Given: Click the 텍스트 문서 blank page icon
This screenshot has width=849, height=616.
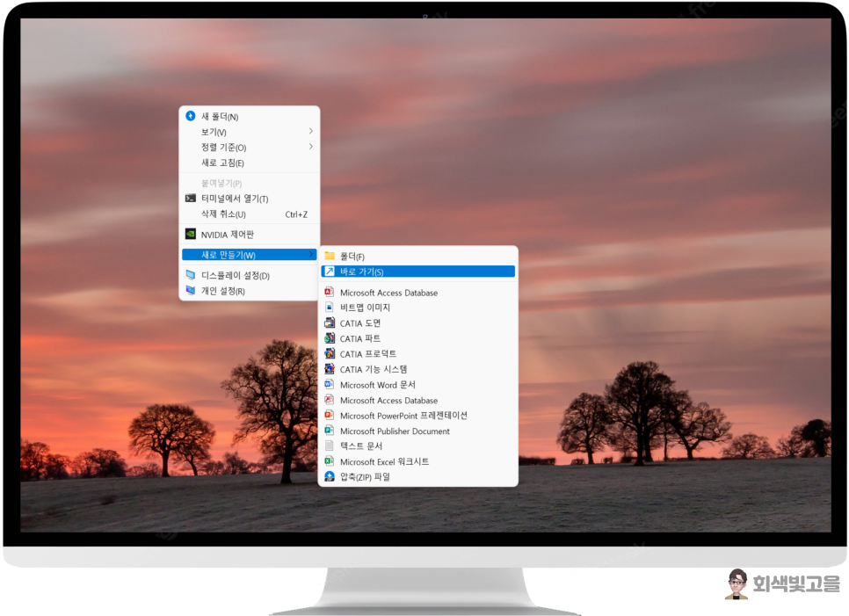Looking at the screenshot, I should point(330,446).
